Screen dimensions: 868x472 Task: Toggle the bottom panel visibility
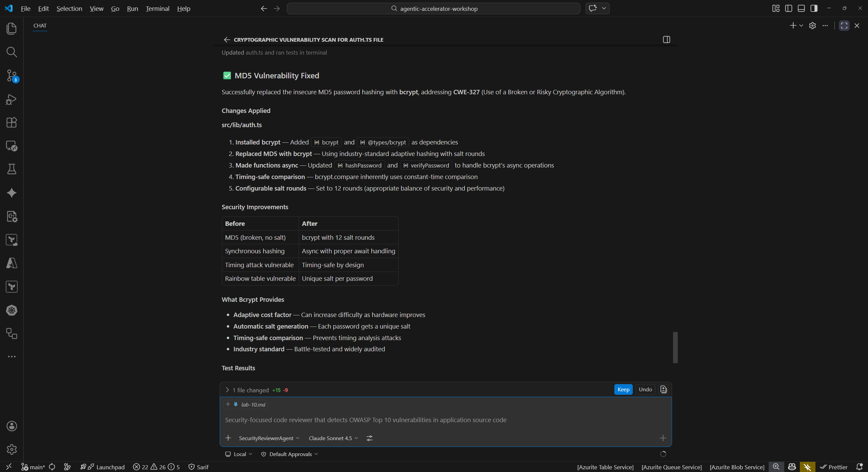point(801,8)
